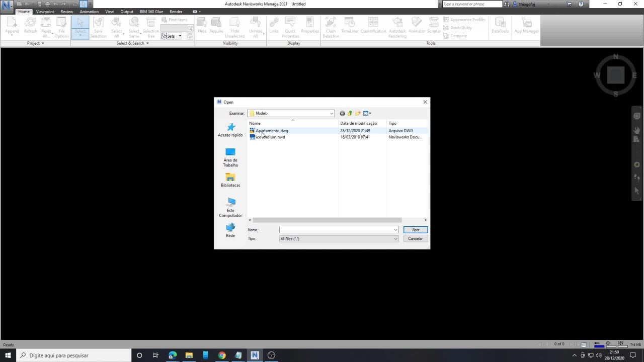Expand the Project panel dropdown

click(36, 43)
